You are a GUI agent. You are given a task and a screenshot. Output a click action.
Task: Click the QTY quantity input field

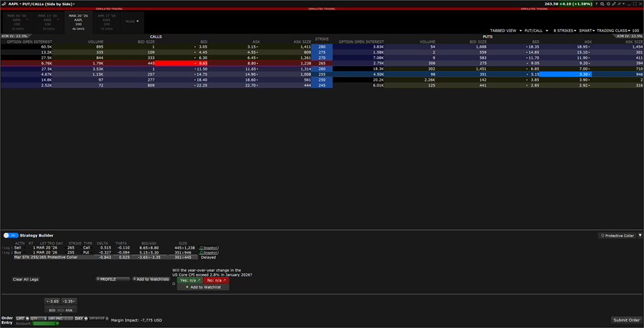[x=39, y=318]
